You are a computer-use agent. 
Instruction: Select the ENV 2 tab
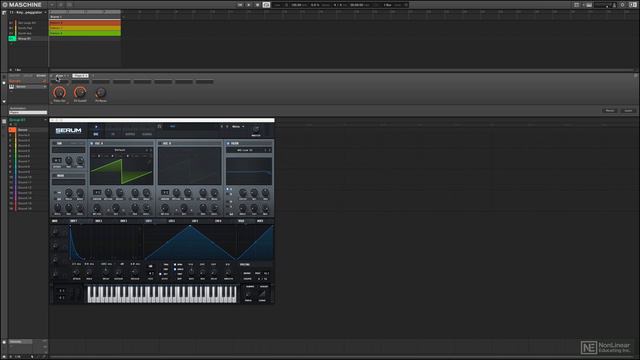click(x=99, y=221)
